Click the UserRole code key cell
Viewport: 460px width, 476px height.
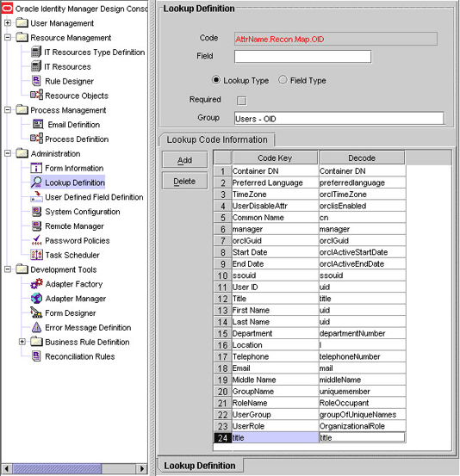[x=275, y=426]
